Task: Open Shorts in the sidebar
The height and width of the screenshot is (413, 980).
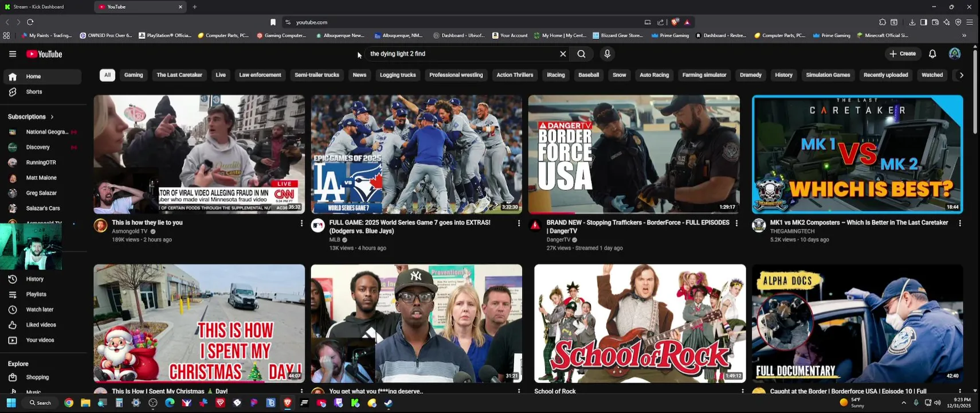Action: (42, 92)
